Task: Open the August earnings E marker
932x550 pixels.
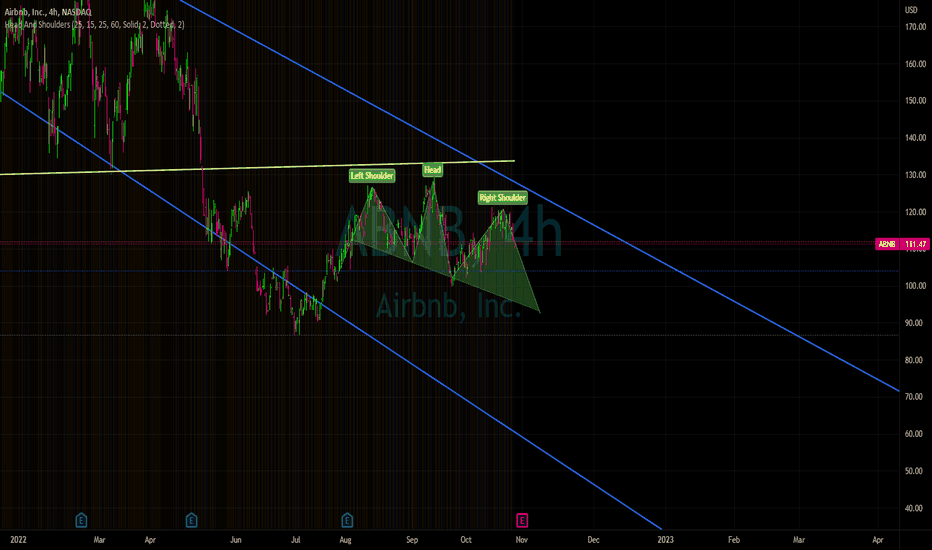Action: click(x=347, y=521)
